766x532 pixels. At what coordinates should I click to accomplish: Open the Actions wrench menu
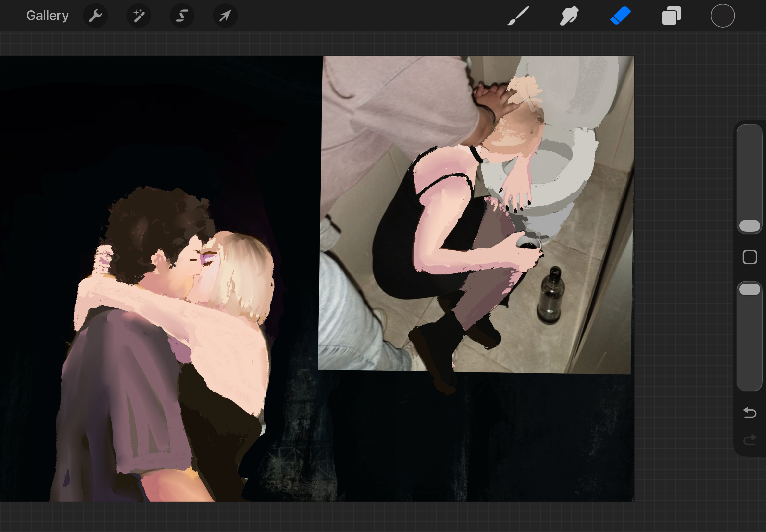click(95, 16)
